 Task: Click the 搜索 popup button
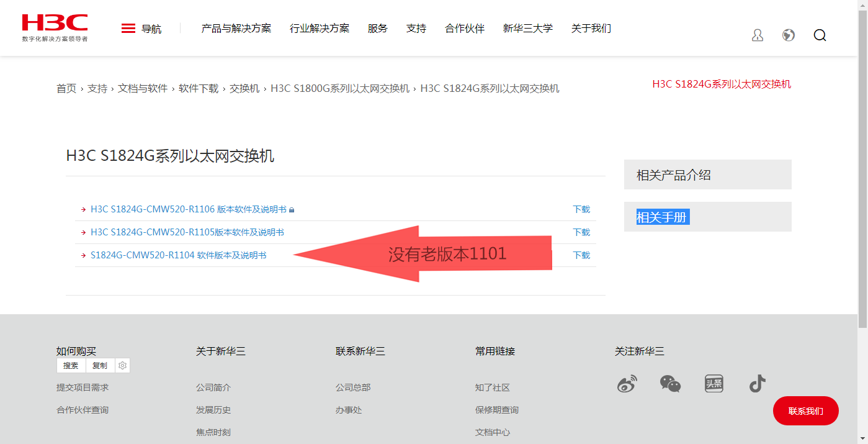[x=71, y=366]
